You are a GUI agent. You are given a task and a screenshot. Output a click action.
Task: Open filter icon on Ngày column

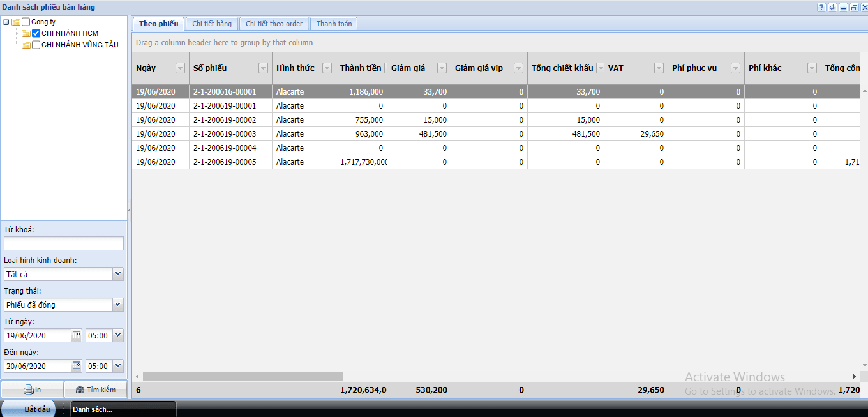pyautogui.click(x=180, y=68)
